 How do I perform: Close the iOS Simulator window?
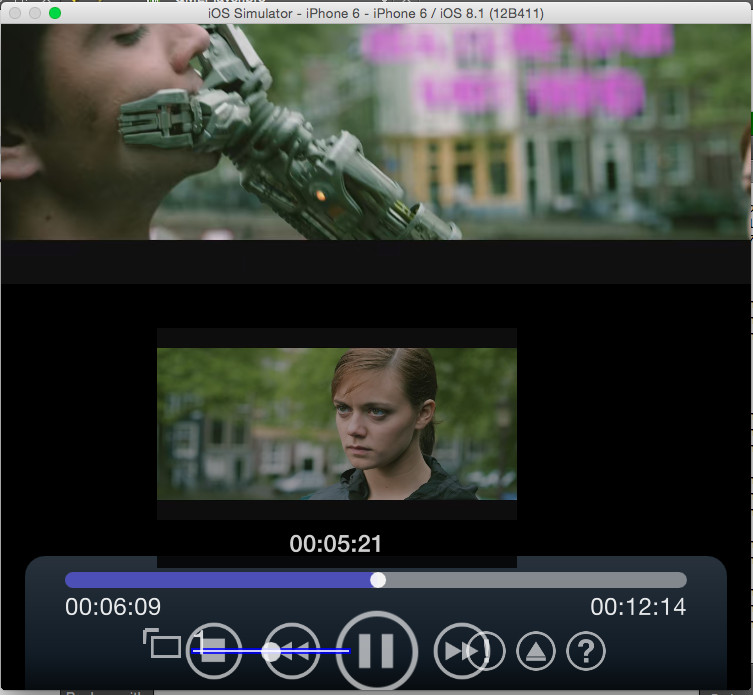pyautogui.click(x=15, y=12)
